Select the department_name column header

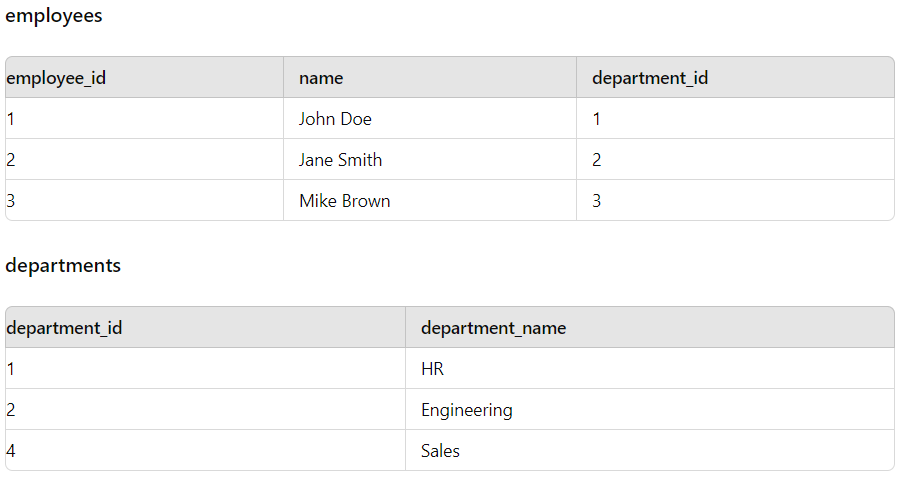(650, 327)
